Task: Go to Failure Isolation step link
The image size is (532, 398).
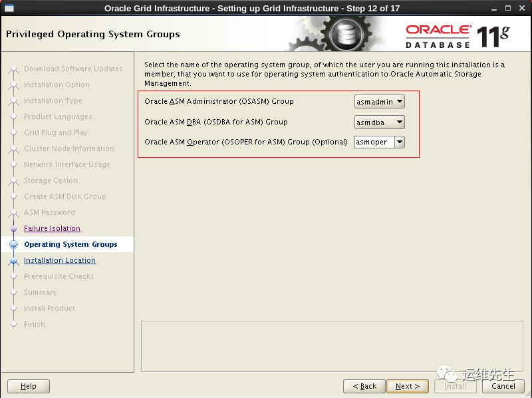Action: (x=53, y=228)
